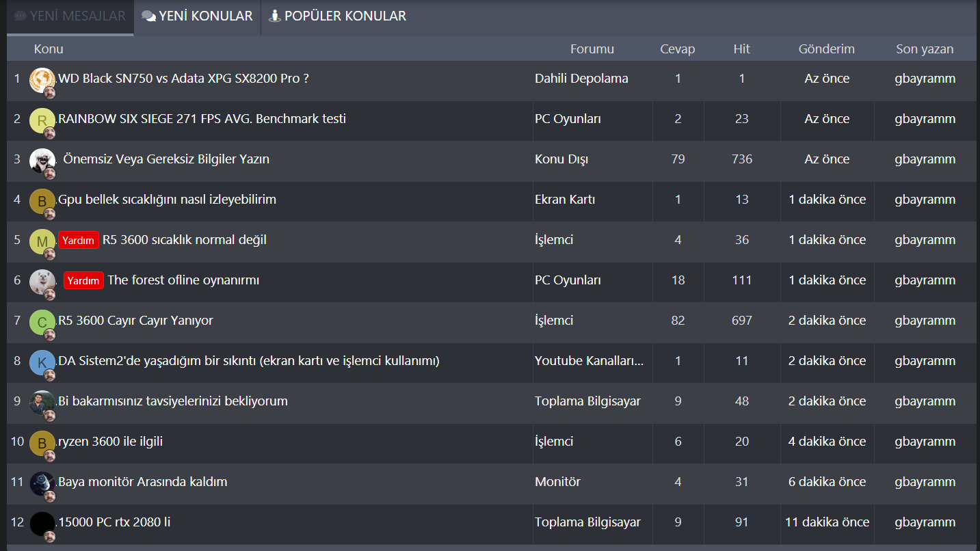
Task: Click the white dog avatar beside The forest topic
Action: 42,282
